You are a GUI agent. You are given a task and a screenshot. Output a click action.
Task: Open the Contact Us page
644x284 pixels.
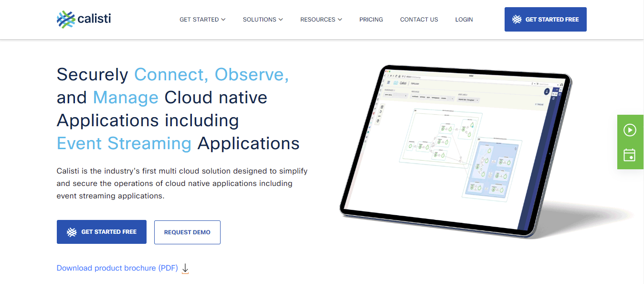(419, 20)
